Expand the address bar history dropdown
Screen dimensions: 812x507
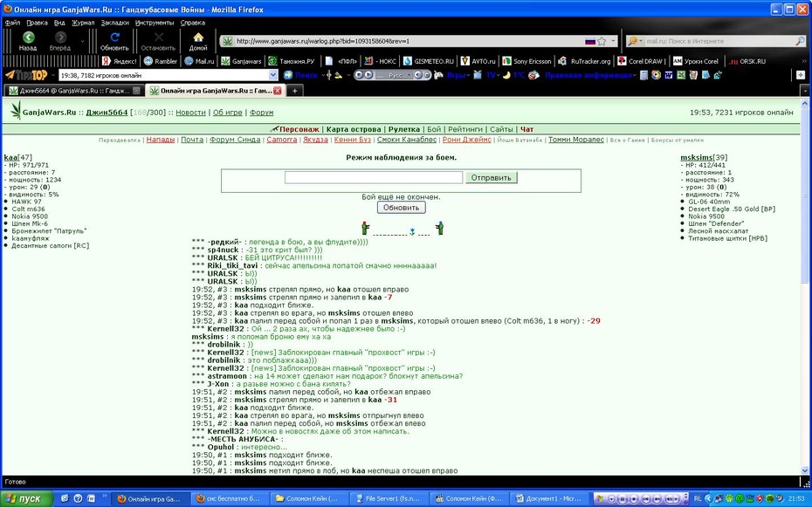coord(614,41)
